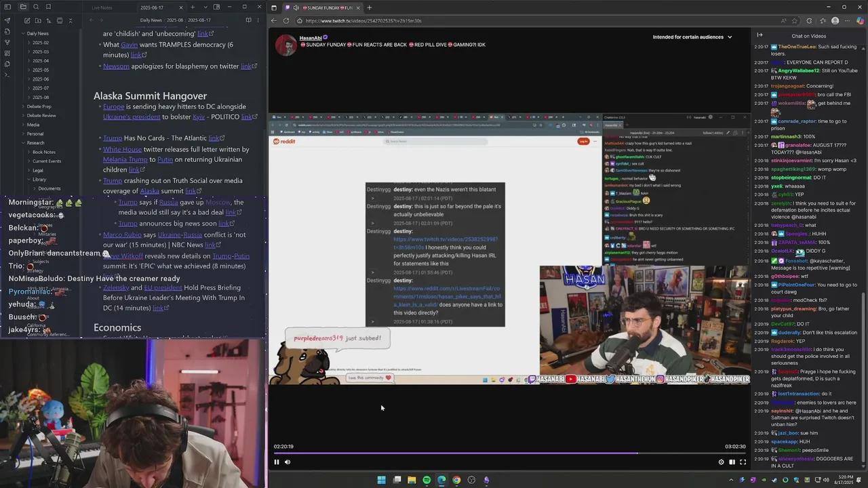Expand the 2025-02 folder
This screenshot has width=868, height=488.
tap(41, 43)
